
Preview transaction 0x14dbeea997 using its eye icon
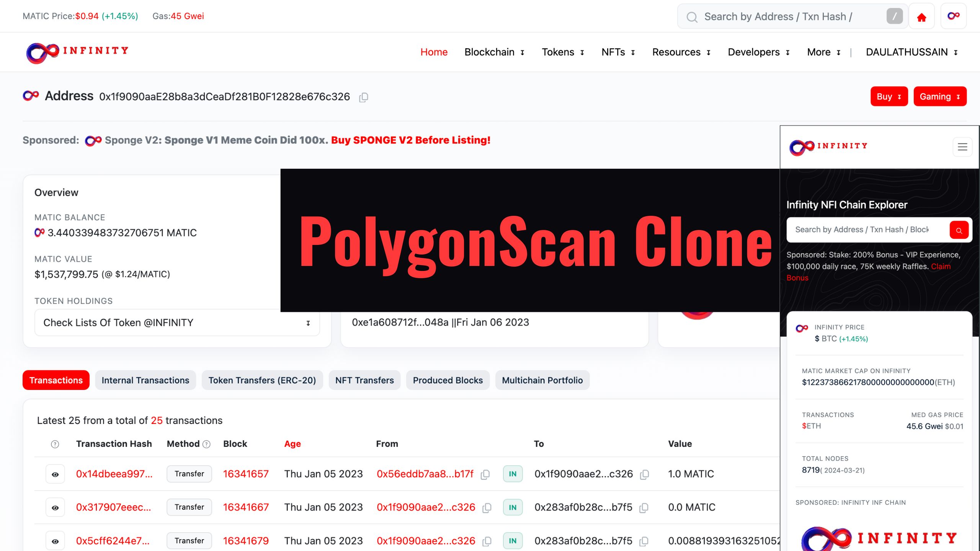(x=55, y=474)
